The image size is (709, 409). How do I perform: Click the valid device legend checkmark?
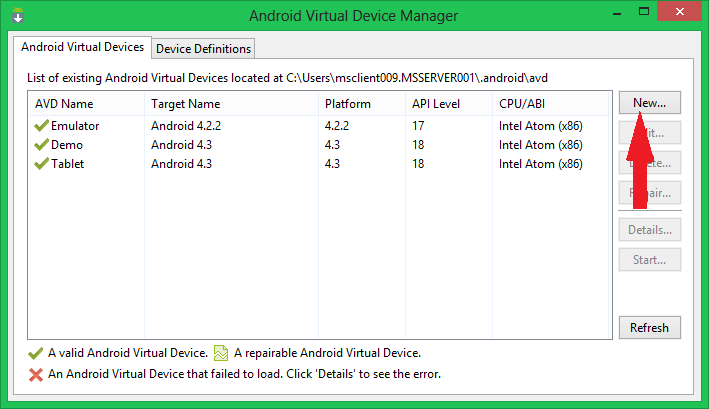pos(37,353)
